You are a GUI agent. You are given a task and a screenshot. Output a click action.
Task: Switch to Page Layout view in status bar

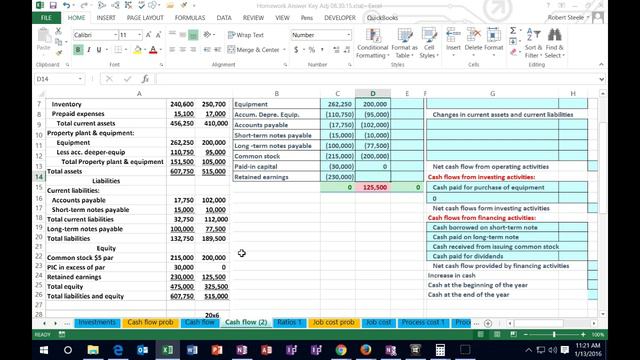[x=497, y=334]
